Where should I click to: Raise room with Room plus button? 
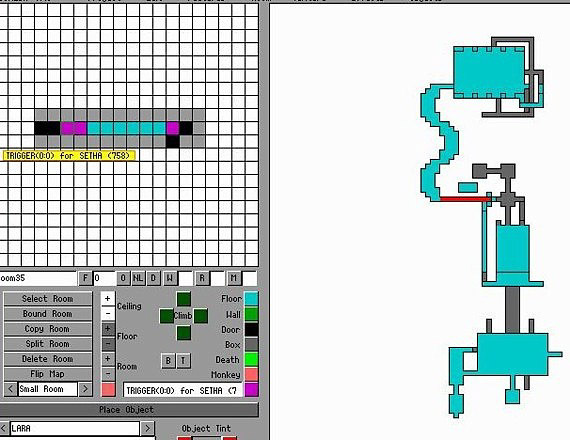coord(108,359)
